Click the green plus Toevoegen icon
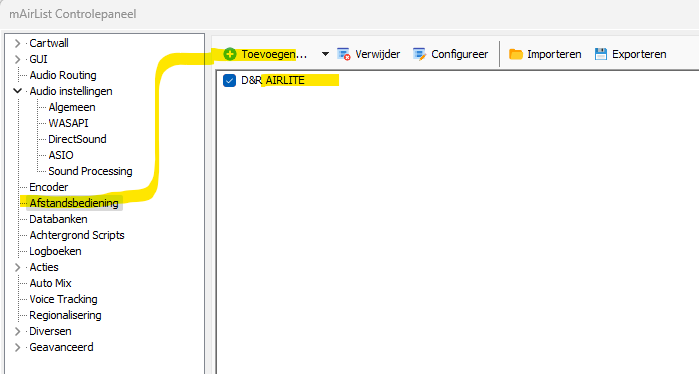699x374 pixels. coord(230,54)
